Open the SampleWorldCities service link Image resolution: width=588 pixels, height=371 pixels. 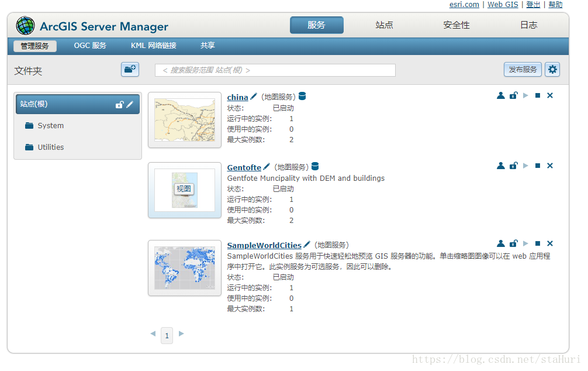pos(264,245)
